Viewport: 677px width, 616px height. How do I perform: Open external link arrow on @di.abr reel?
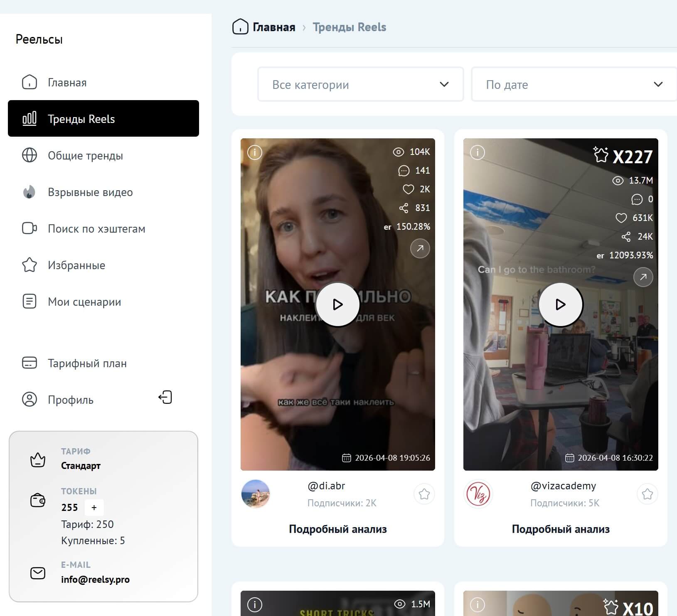[420, 248]
